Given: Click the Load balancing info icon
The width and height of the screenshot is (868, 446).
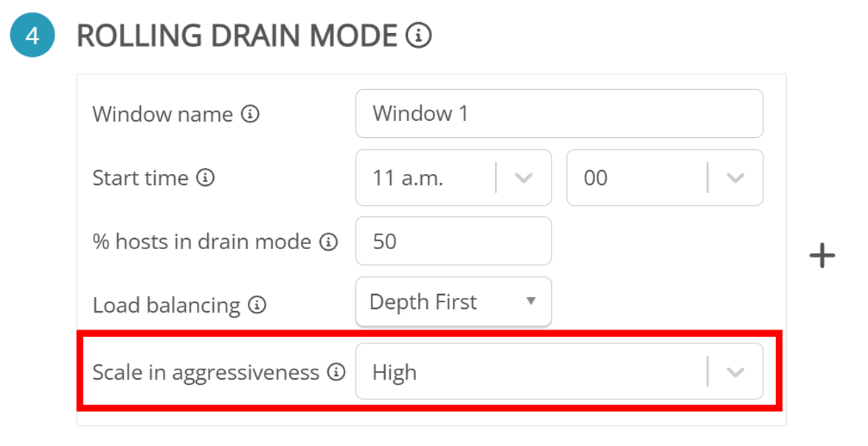Looking at the screenshot, I should [x=257, y=304].
